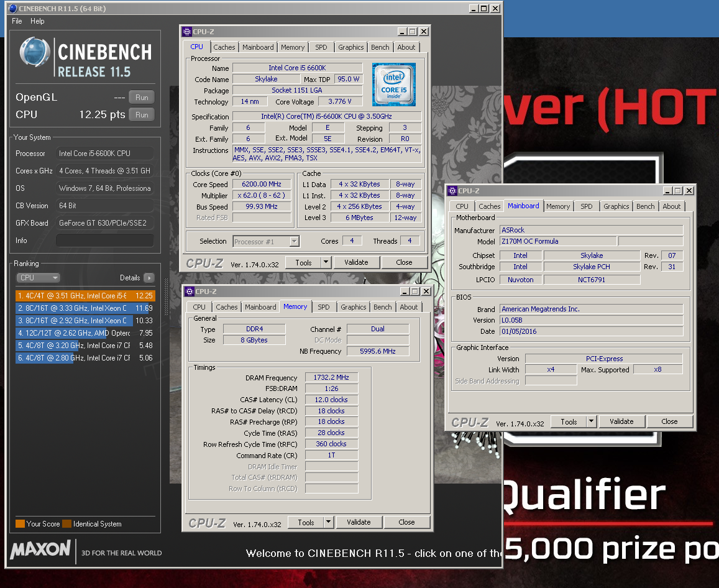Viewport: 719px width, 588px height.
Task: Click the manufacturer value ASRock
Action: (591, 230)
